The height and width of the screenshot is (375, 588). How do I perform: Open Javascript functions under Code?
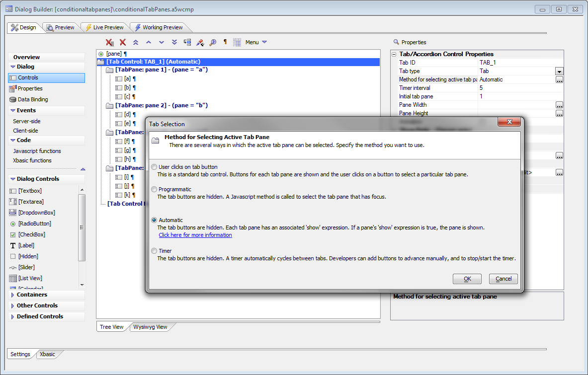click(x=37, y=151)
